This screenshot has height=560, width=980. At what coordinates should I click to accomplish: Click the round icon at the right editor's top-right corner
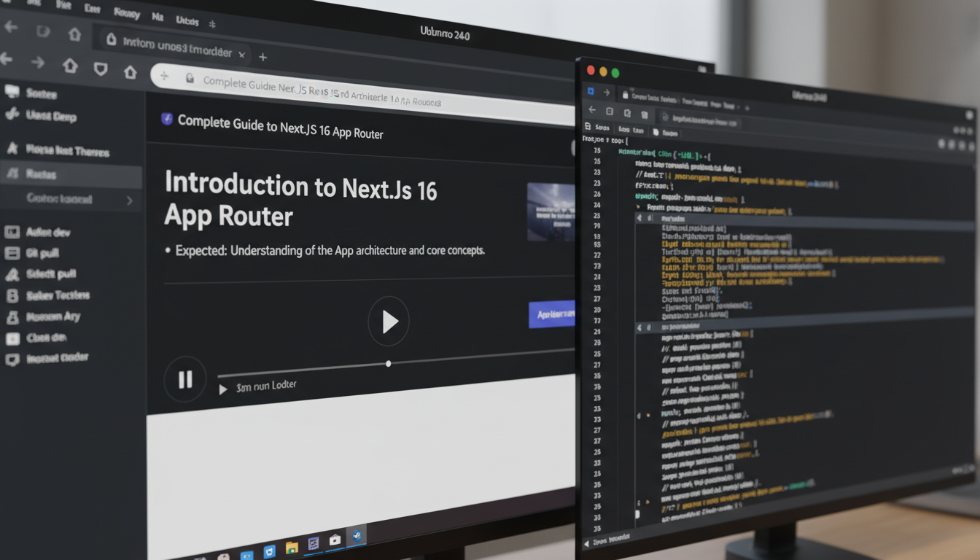(x=969, y=115)
